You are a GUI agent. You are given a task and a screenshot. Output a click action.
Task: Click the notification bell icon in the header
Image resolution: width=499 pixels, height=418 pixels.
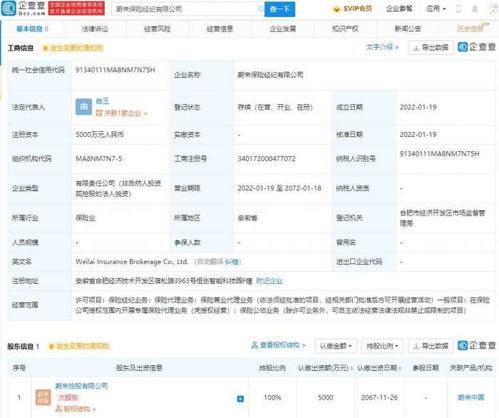[x=475, y=9]
